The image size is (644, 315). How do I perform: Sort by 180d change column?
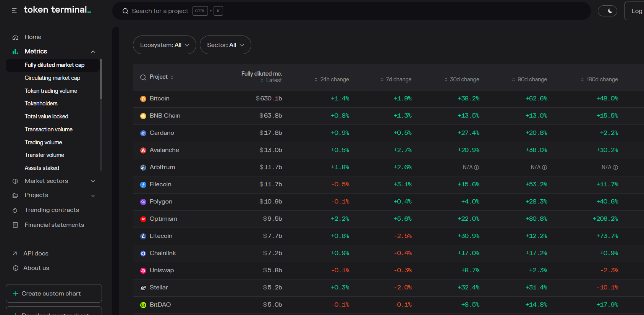pyautogui.click(x=599, y=79)
